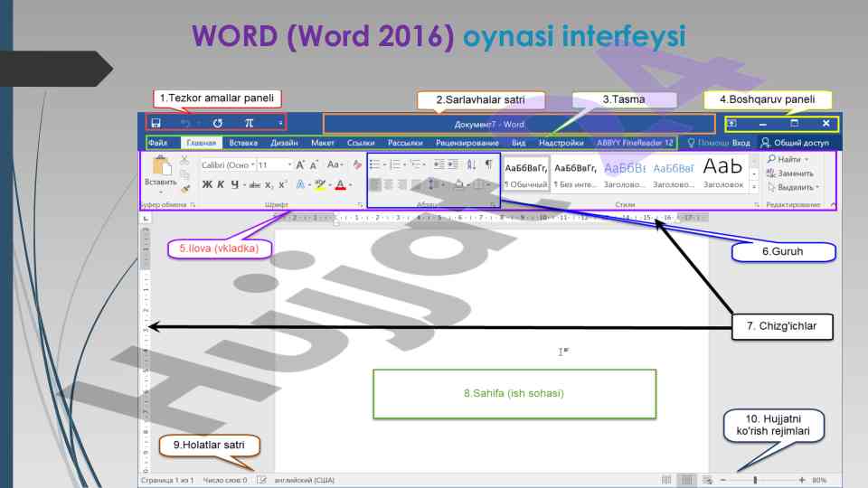868x488 pixels.
Task: Click the Numbered list icon
Action: click(x=395, y=164)
